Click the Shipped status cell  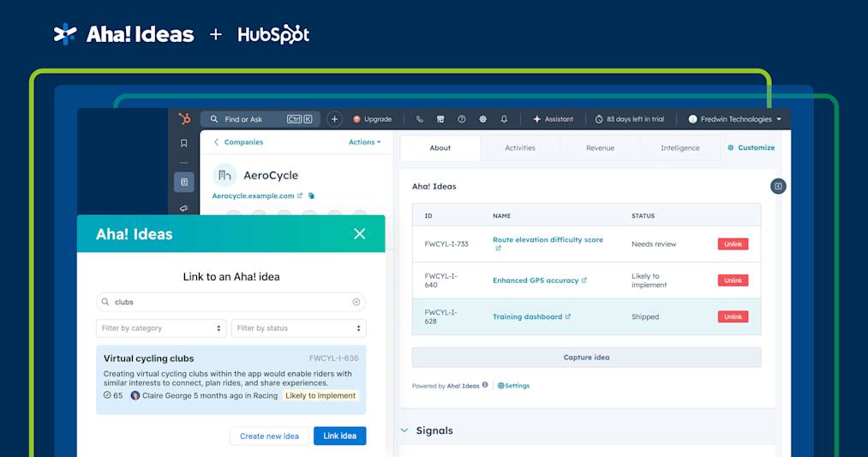[x=645, y=317]
